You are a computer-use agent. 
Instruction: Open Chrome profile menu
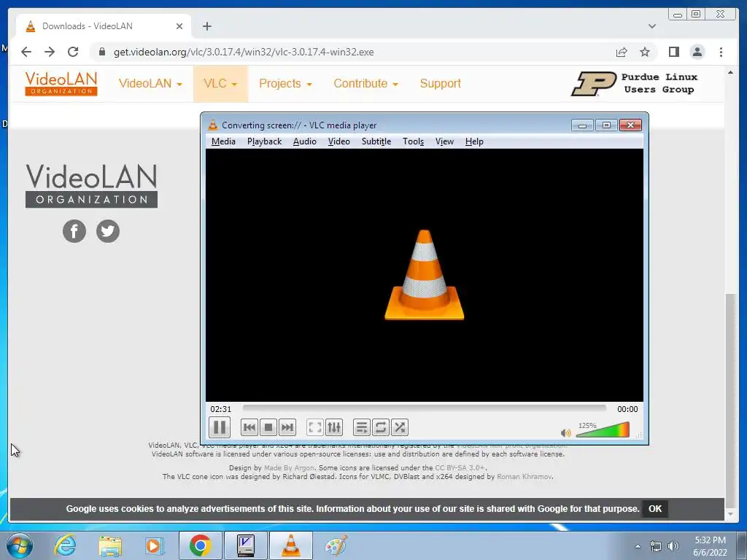[697, 52]
